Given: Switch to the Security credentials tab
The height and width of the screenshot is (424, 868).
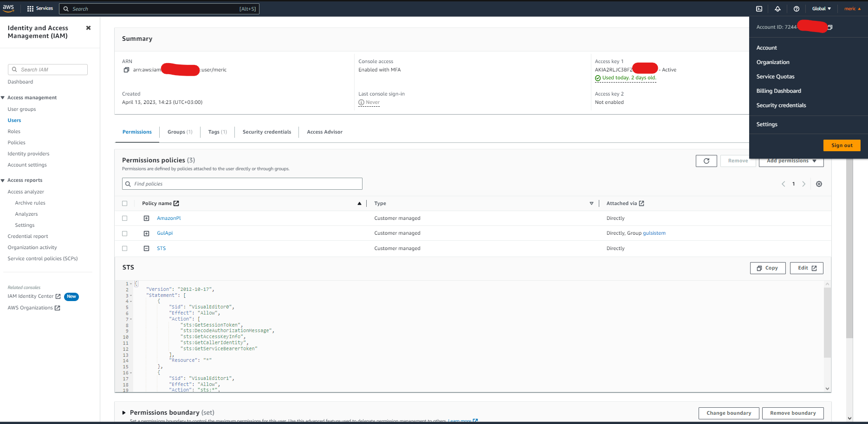Looking at the screenshot, I should [266, 132].
